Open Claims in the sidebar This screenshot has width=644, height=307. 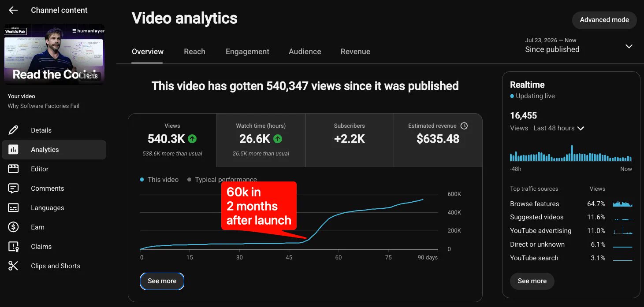[x=54, y=246]
